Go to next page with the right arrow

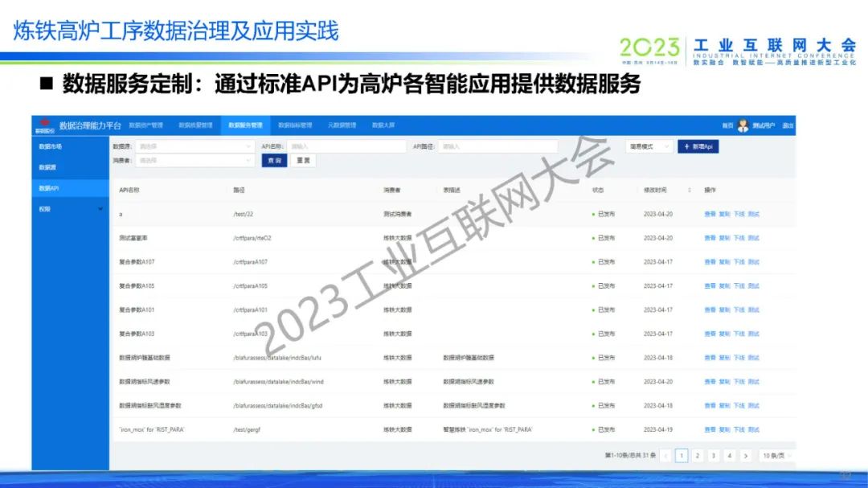tap(746, 456)
